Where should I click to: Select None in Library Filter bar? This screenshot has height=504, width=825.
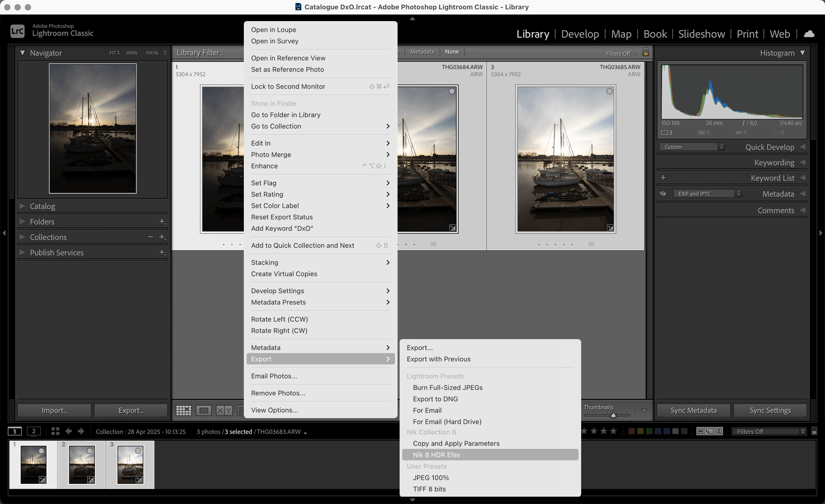pyautogui.click(x=452, y=52)
